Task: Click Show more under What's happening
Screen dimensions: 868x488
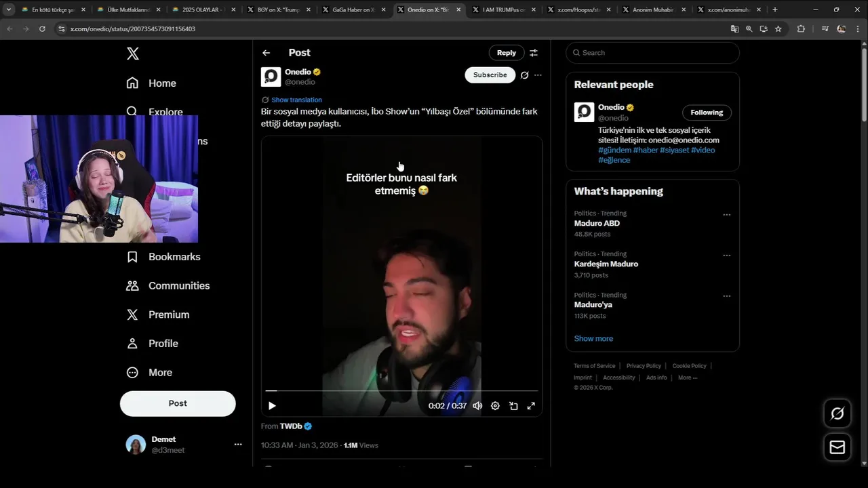Action: pos(593,338)
